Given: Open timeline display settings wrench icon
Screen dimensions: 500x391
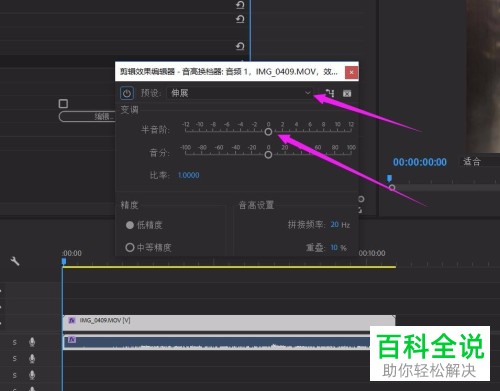Looking at the screenshot, I should (15, 261).
